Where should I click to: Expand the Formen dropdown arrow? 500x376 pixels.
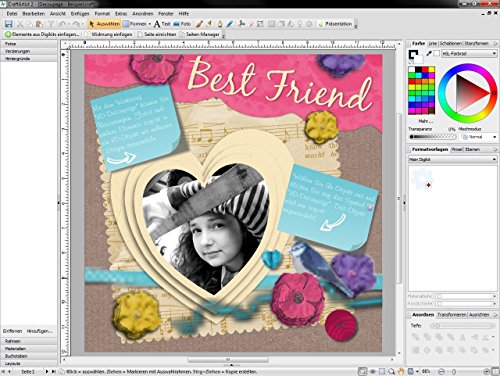pos(149,24)
